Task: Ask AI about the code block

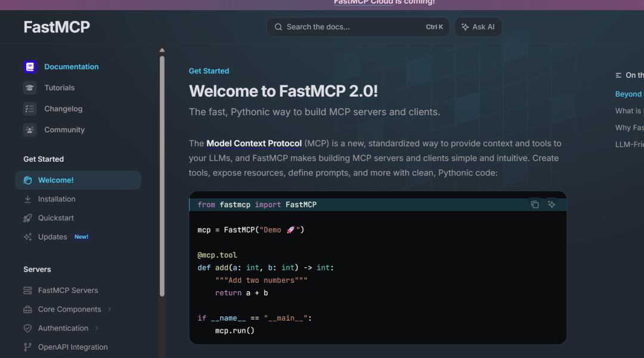Action: click(552, 204)
